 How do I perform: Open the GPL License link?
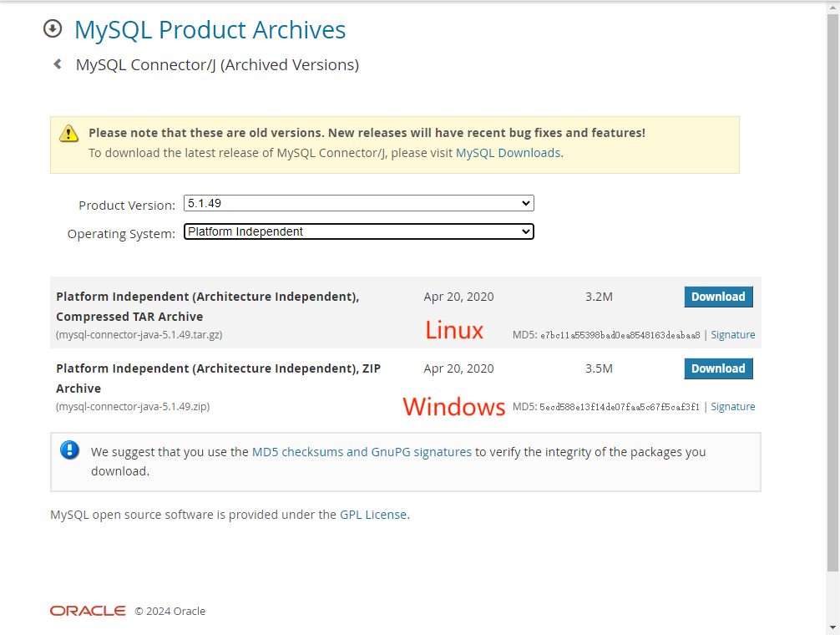point(373,515)
